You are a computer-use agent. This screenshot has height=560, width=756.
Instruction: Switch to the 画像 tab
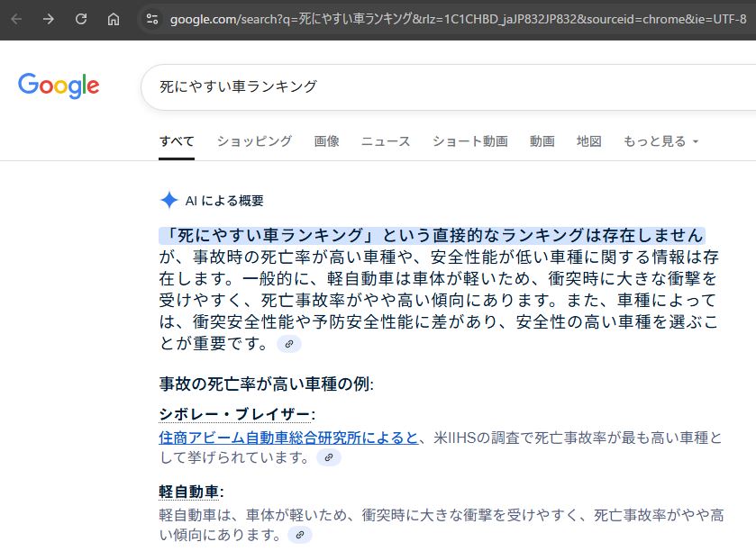pyautogui.click(x=326, y=141)
